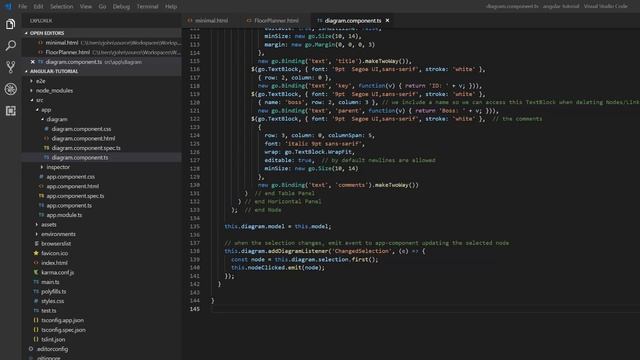Screen dimensions: 640x360
Task: Open the Explorer view in activity bar
Action: tap(11, 24)
